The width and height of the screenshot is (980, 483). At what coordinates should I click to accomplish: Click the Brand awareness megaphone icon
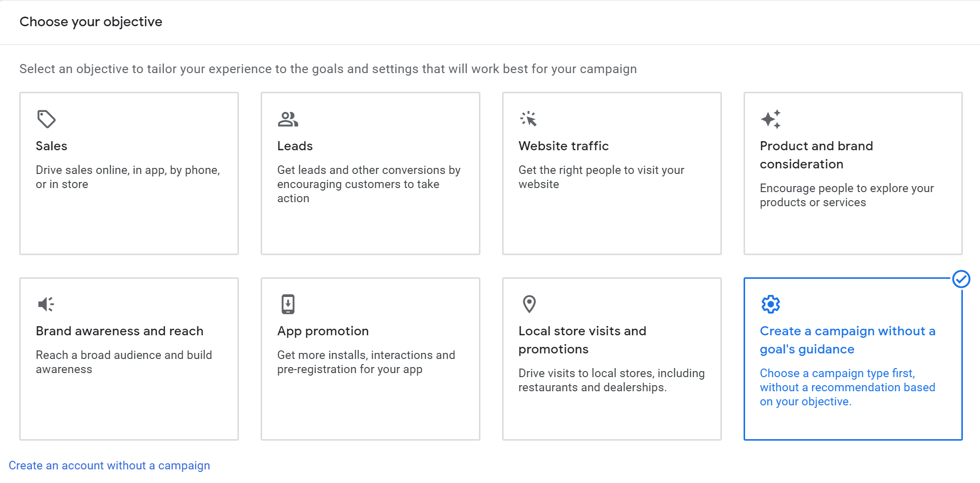point(46,304)
